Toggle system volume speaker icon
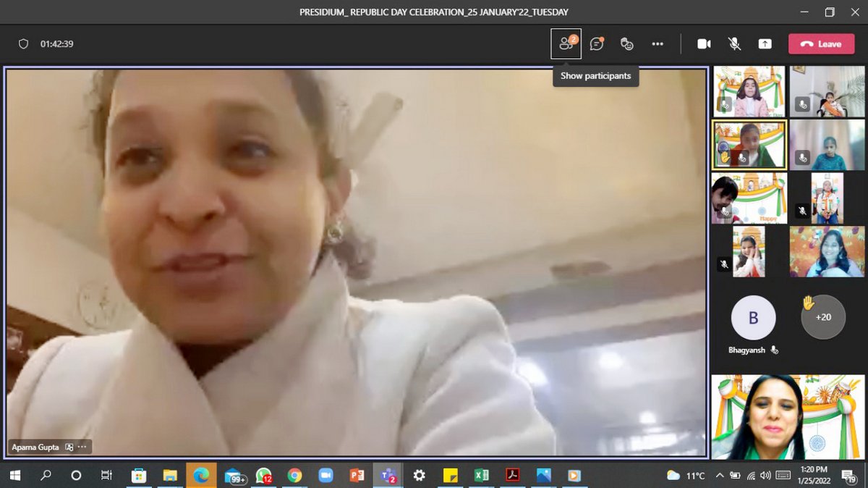Viewport: 868px width, 488px height. pos(766,476)
